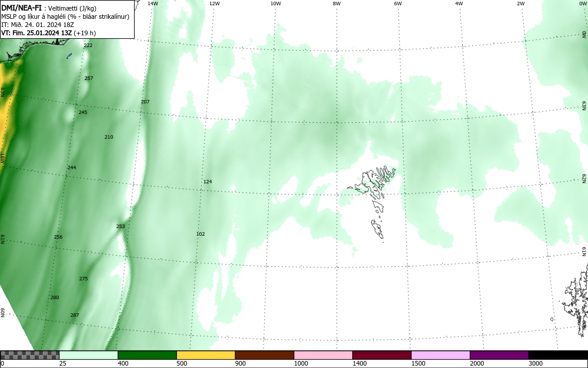The width and height of the screenshot is (588, 368).
Task: Click the 2W longitude label
Action: (521, 4)
